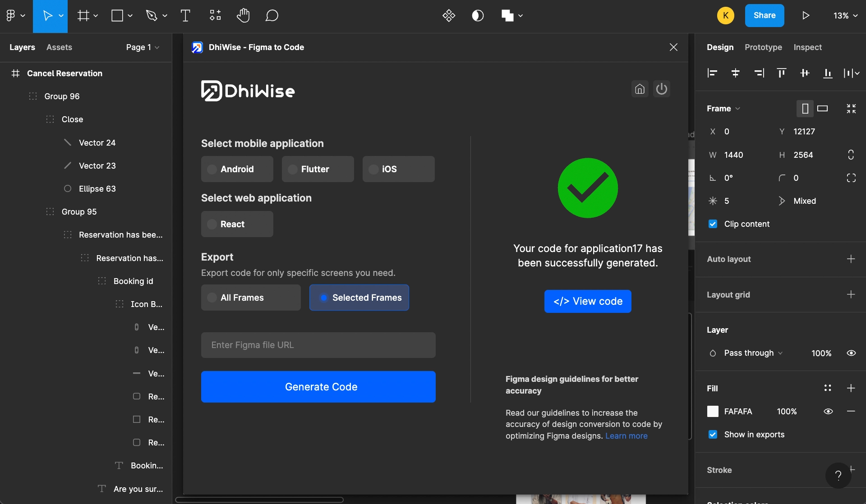
Task: Choose All Frames export option
Action: point(251,298)
